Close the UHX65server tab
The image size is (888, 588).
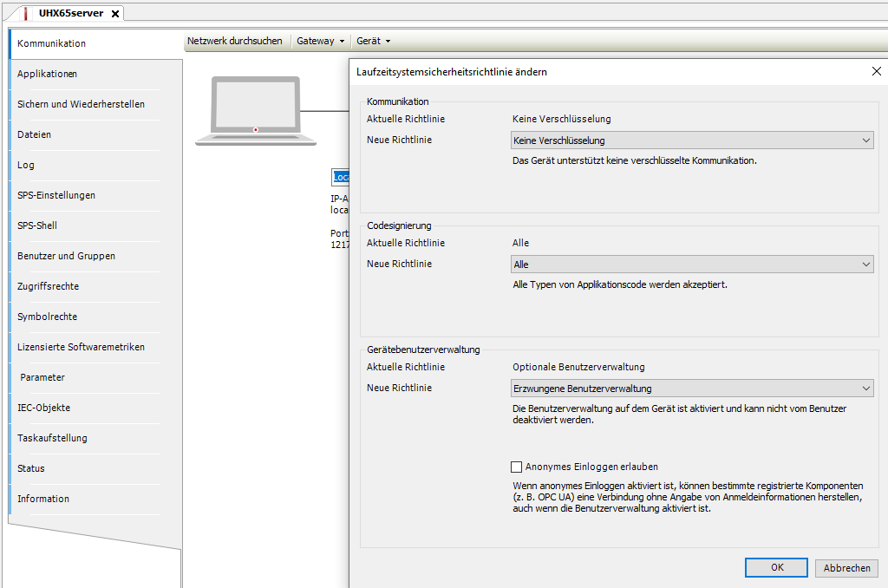coord(115,14)
